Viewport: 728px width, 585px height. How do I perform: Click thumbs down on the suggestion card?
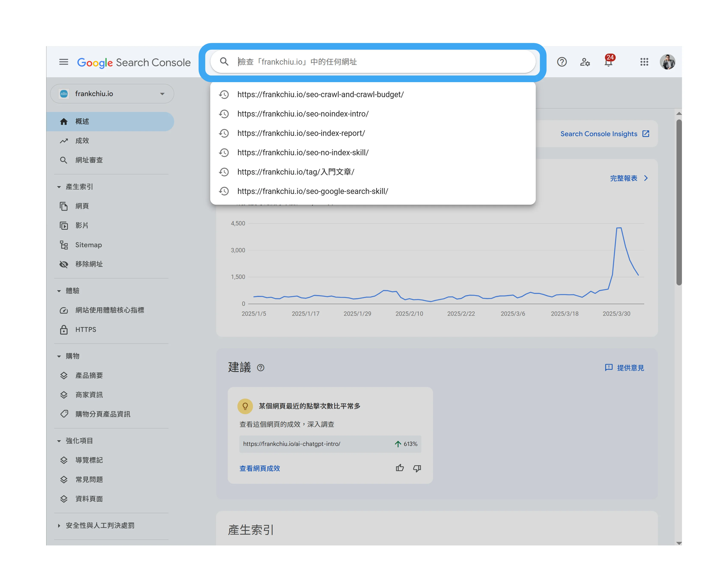pos(417,468)
